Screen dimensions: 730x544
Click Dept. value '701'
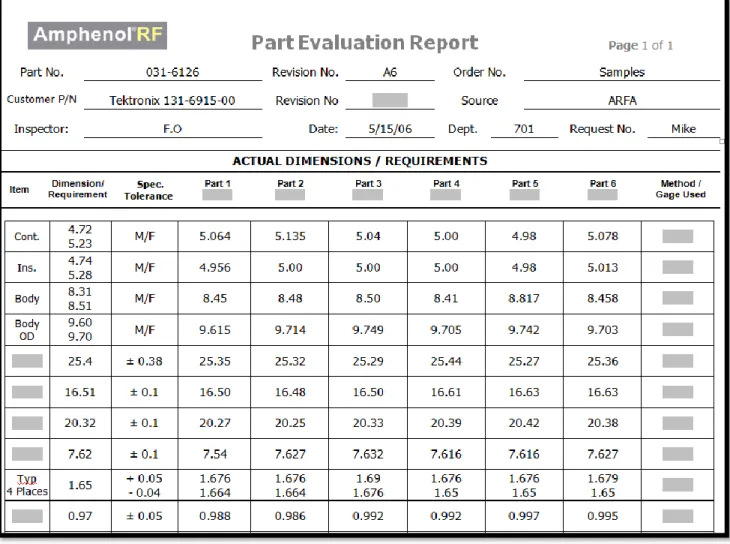coord(524,129)
